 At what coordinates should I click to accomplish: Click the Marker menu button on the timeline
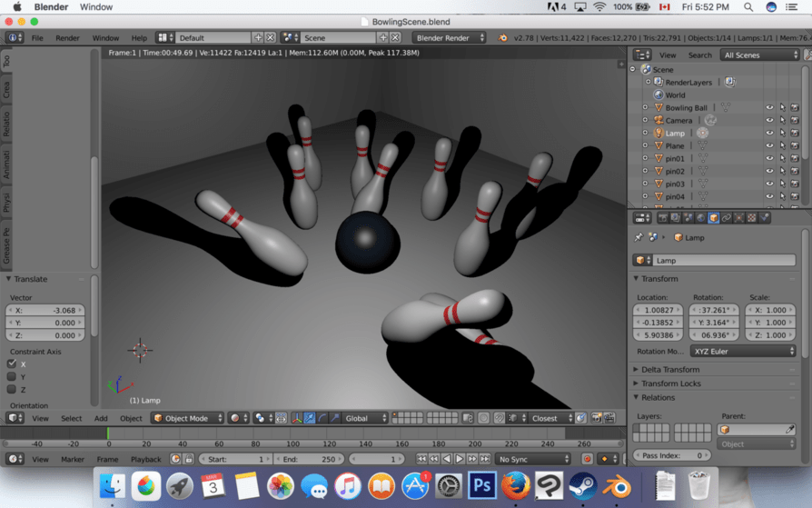73,459
